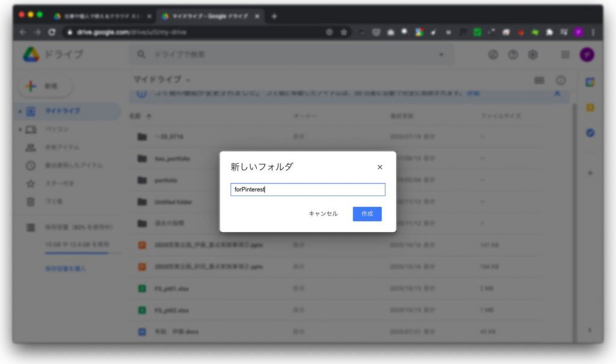Screen dimensions: 616x364
Task: Expand the Computers tree arrow
Action: (x=20, y=129)
